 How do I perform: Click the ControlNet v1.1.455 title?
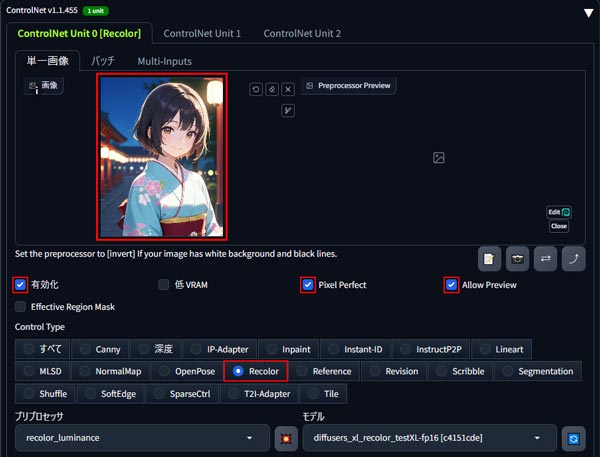click(42, 10)
